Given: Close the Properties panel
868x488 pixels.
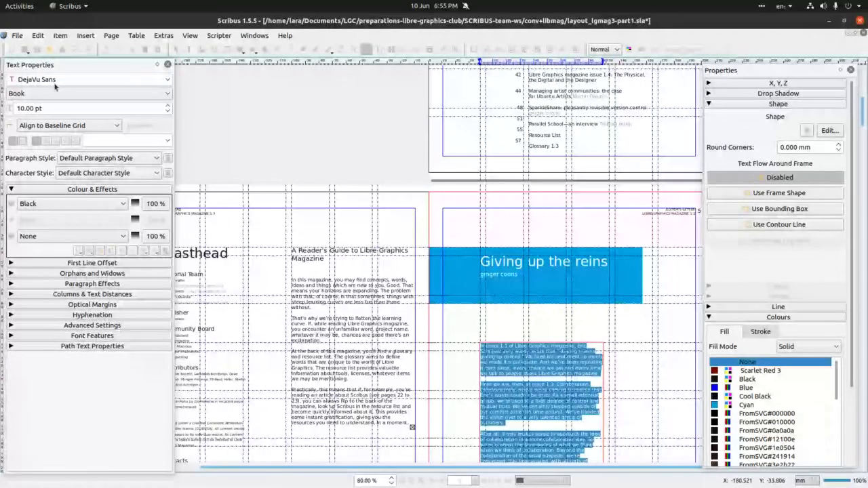Looking at the screenshot, I should click(851, 70).
